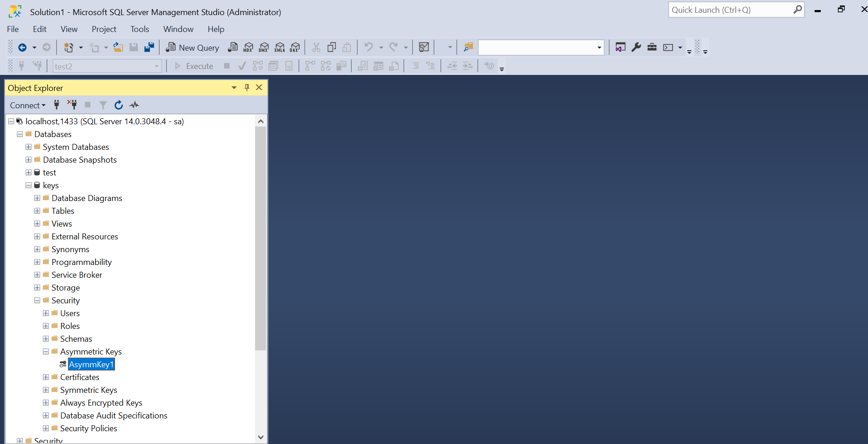868x444 pixels.
Task: Click the Object Explorer scroll down arrow
Action: (x=261, y=437)
